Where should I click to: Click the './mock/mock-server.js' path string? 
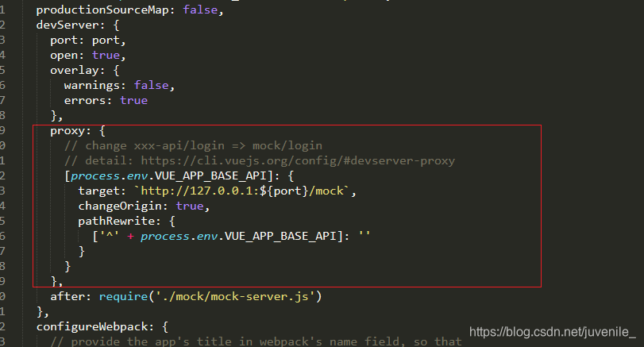pos(234,296)
